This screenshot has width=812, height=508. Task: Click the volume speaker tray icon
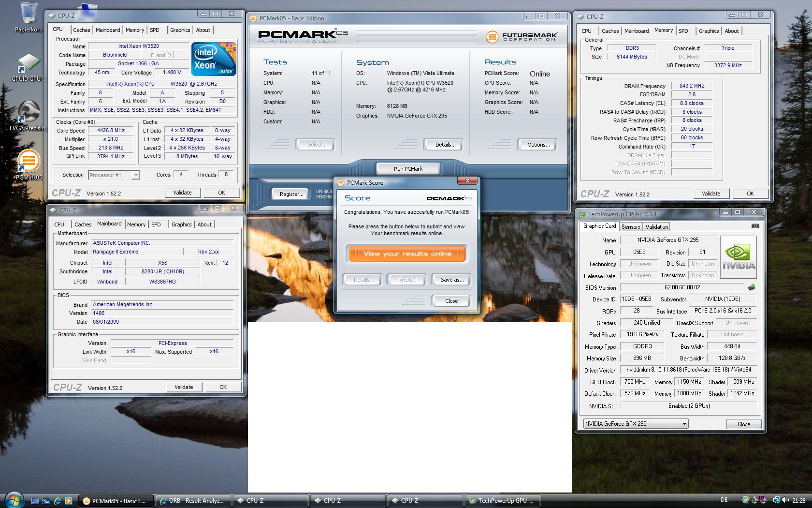click(785, 500)
